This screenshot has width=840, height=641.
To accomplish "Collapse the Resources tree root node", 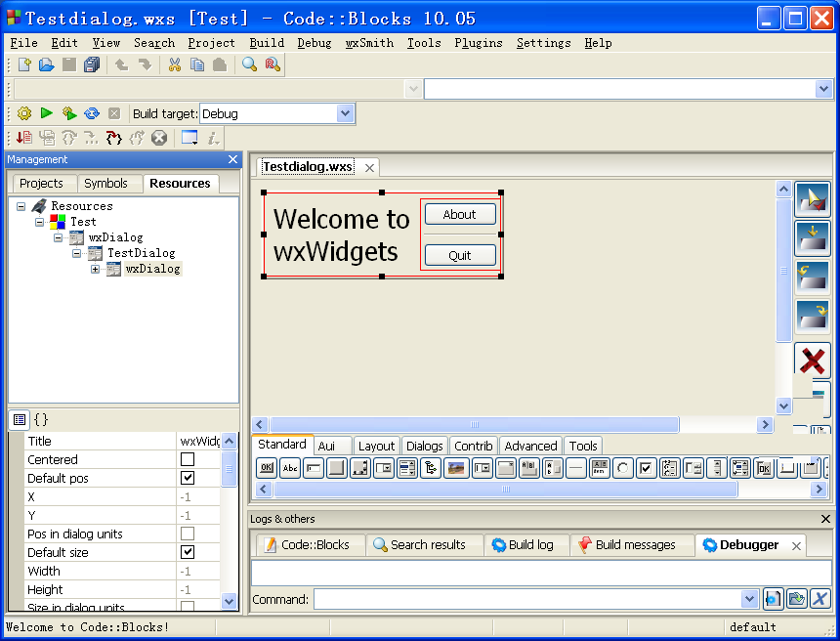I will pyautogui.click(x=21, y=206).
